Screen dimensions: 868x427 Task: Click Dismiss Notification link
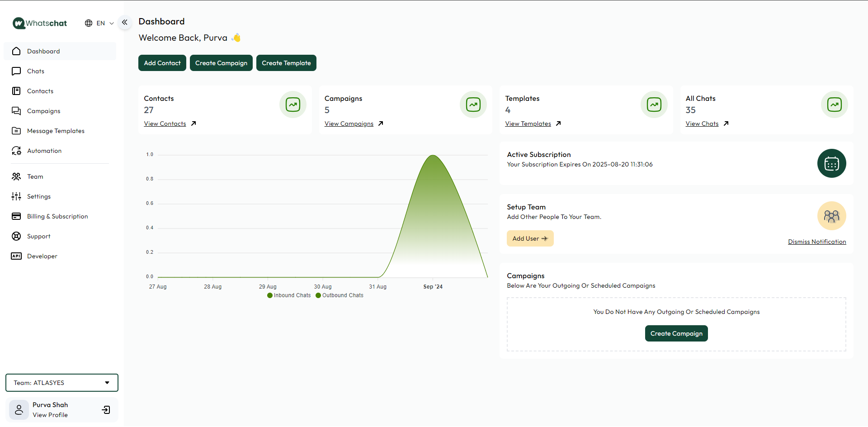817,242
